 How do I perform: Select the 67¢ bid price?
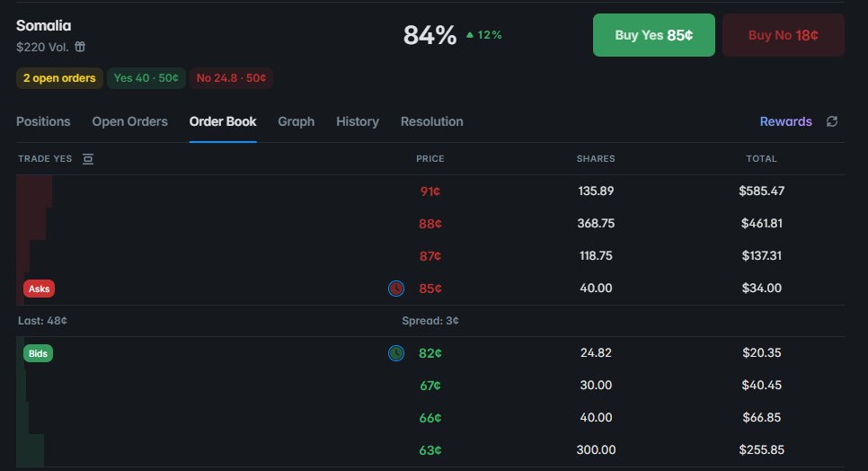coord(430,386)
